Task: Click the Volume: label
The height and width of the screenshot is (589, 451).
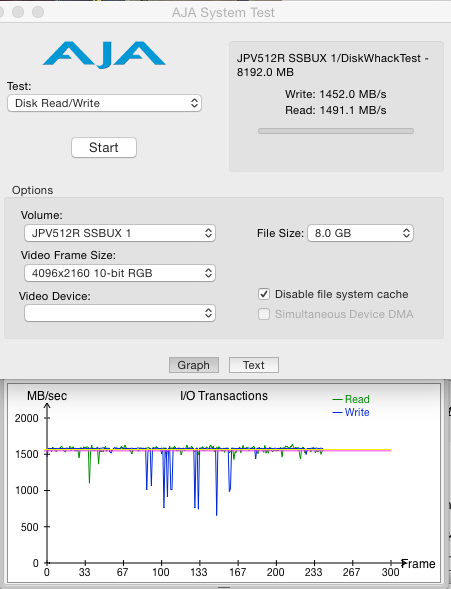Action: point(42,215)
